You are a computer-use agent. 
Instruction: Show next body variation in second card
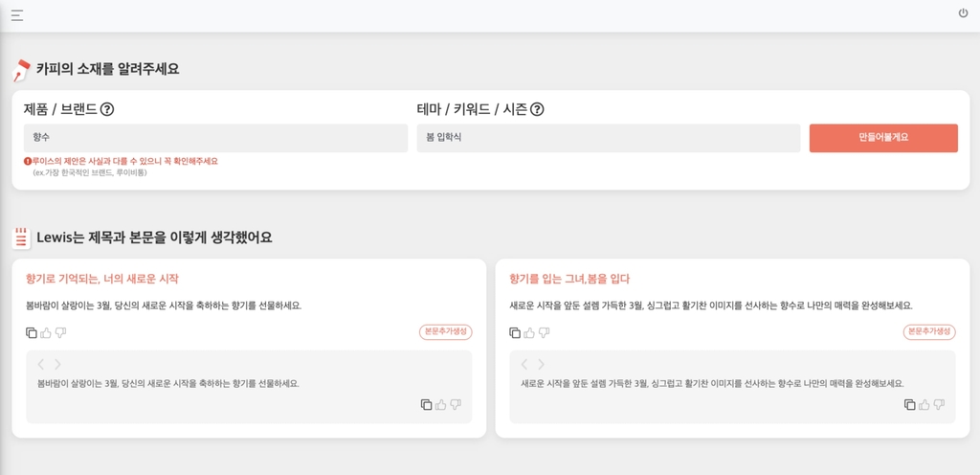tap(541, 364)
